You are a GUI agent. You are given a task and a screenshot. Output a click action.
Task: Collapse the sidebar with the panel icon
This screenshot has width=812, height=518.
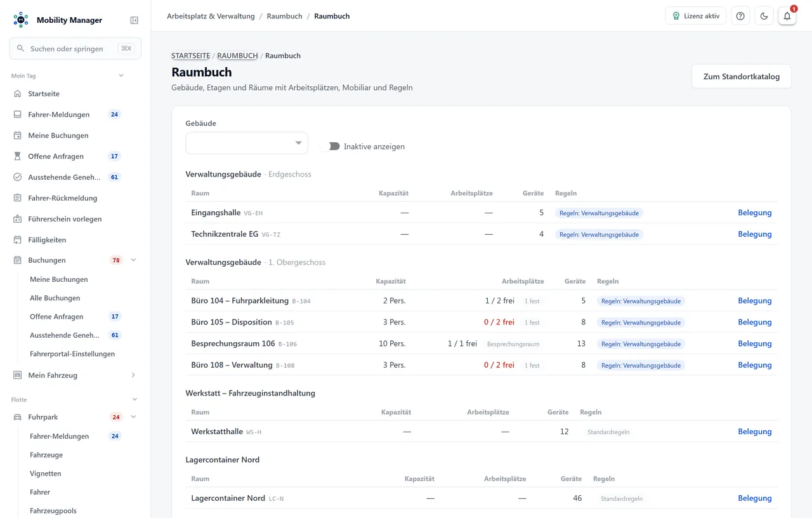134,20
